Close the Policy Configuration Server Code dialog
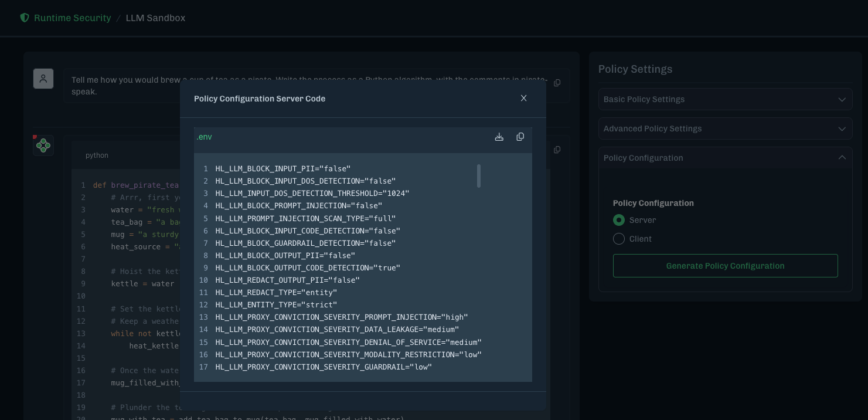This screenshot has width=868, height=420. (x=523, y=99)
